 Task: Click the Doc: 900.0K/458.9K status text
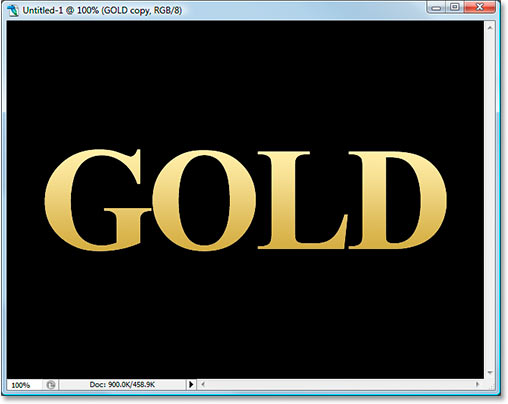[x=122, y=385]
